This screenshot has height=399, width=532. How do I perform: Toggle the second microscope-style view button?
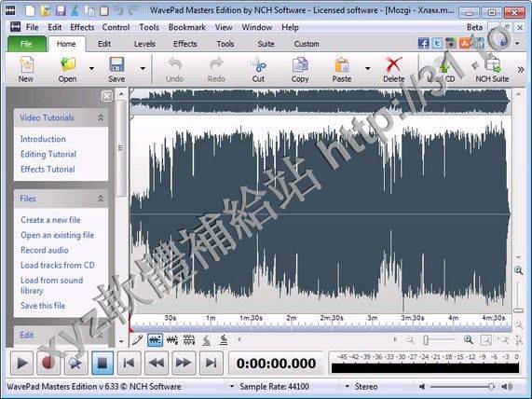(224, 340)
